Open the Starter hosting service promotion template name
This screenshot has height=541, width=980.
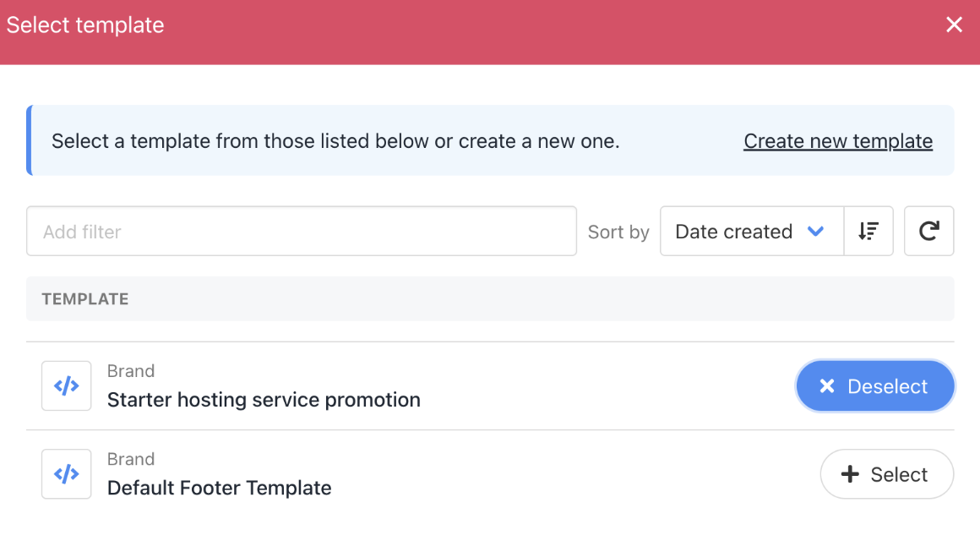coord(264,399)
